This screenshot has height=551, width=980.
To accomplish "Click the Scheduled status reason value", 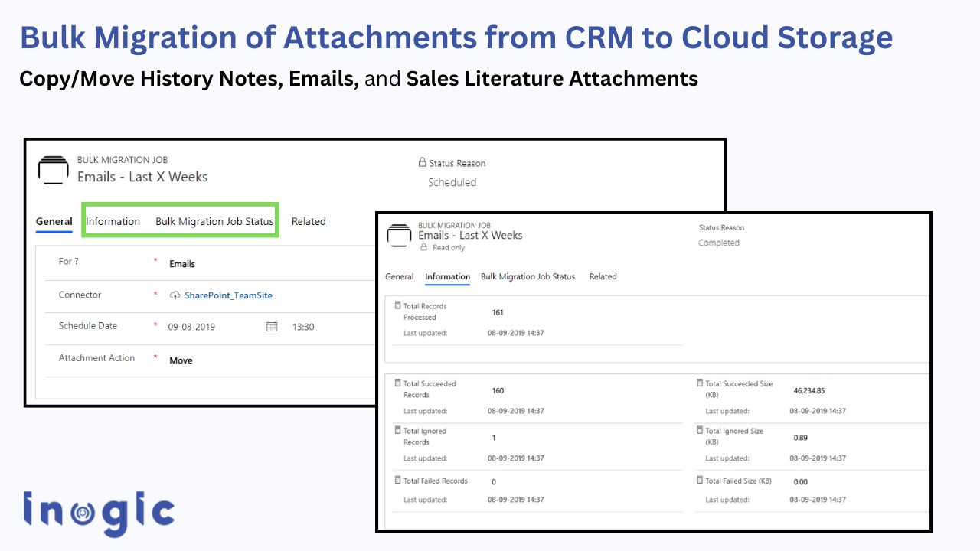I will point(452,182).
